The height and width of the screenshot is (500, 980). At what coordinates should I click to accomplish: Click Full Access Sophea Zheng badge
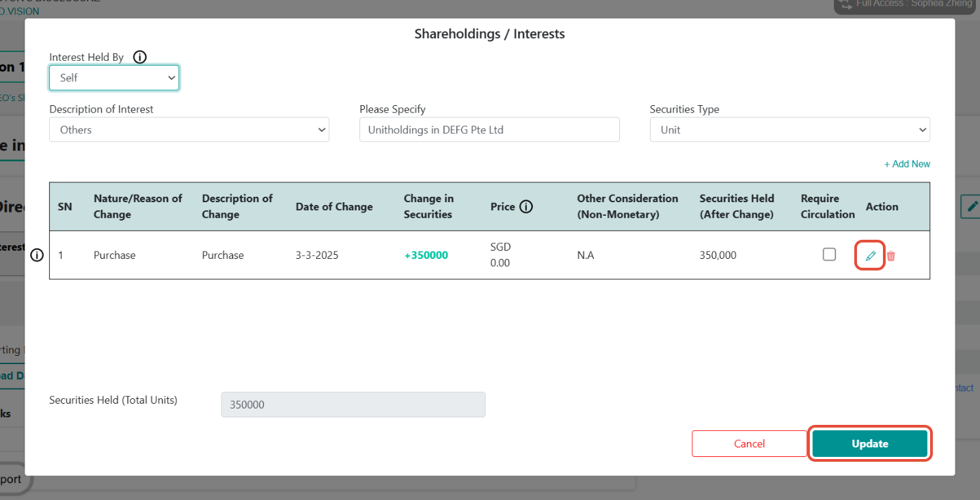[905, 5]
